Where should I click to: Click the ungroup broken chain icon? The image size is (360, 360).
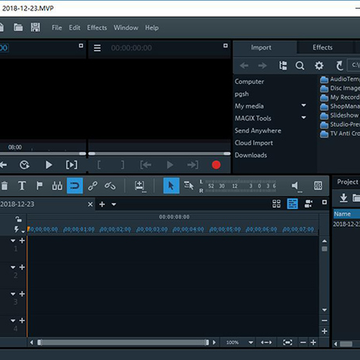tap(110, 186)
